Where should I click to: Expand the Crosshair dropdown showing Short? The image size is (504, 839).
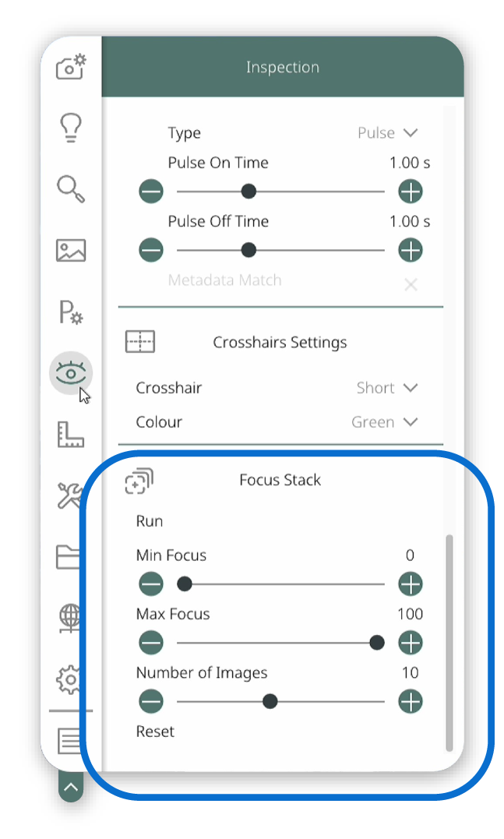(387, 388)
